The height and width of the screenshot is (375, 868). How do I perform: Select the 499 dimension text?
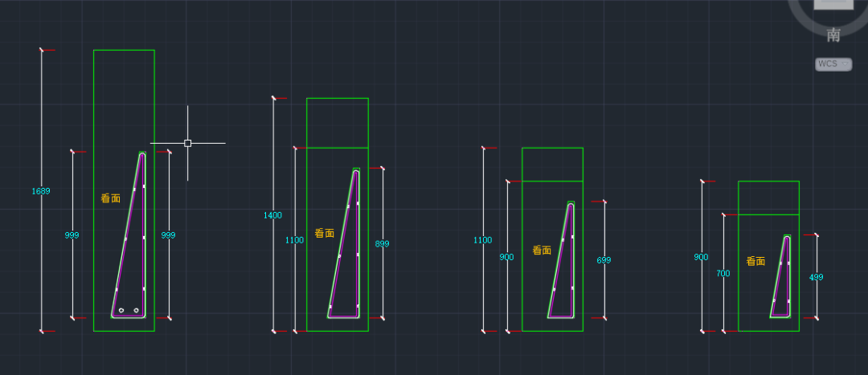click(x=817, y=278)
